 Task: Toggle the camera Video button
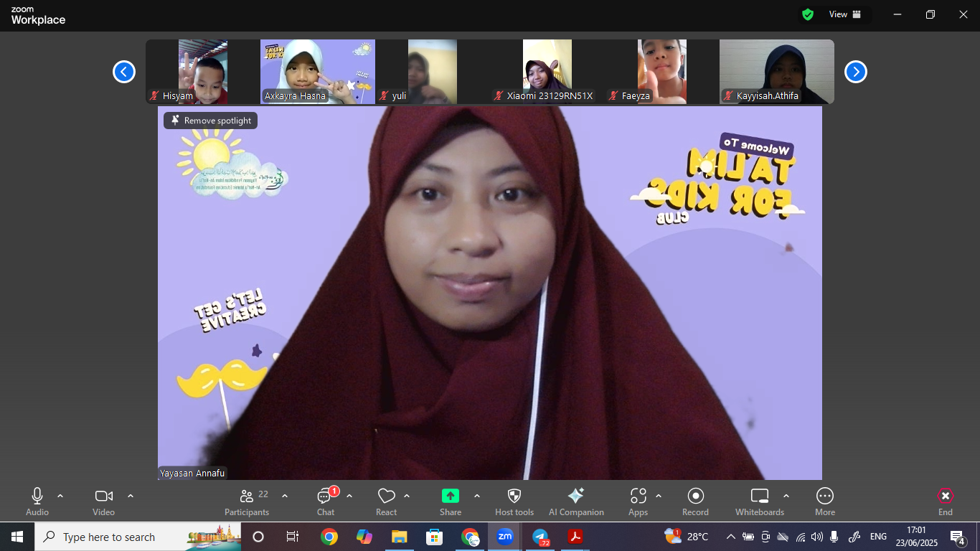click(x=103, y=496)
